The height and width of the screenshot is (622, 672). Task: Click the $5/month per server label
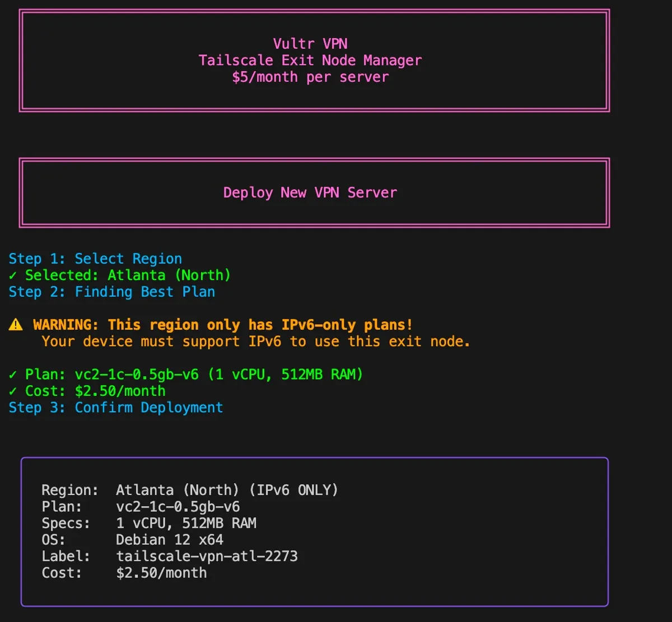coord(310,77)
